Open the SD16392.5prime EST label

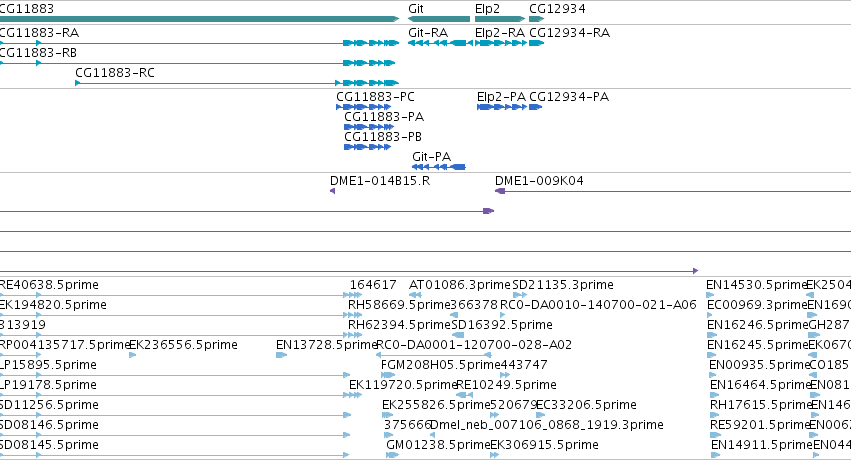pyautogui.click(x=502, y=325)
